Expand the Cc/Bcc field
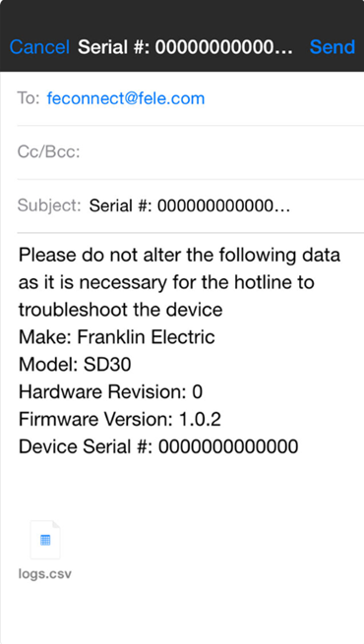 [x=190, y=152]
